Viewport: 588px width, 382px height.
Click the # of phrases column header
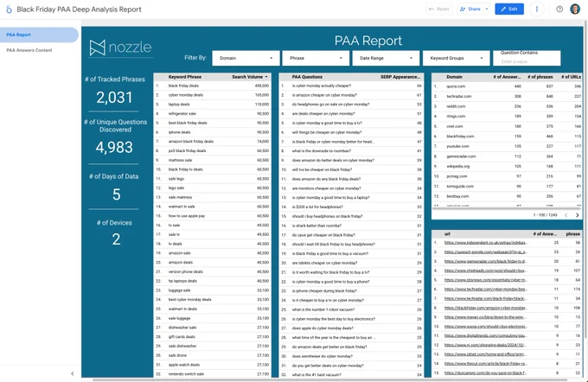coord(540,77)
